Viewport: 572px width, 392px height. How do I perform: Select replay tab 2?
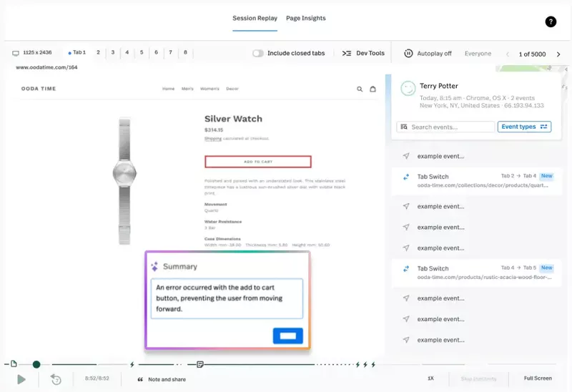click(x=98, y=52)
